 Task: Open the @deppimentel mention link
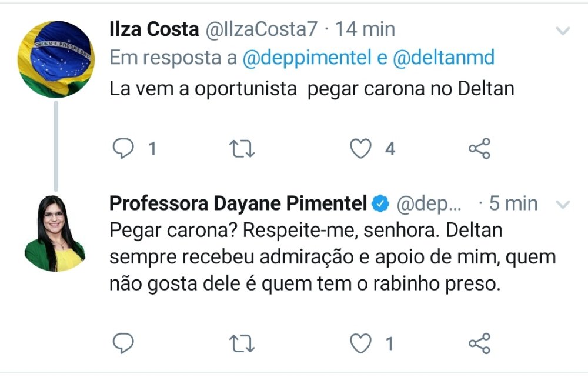pyautogui.click(x=306, y=58)
